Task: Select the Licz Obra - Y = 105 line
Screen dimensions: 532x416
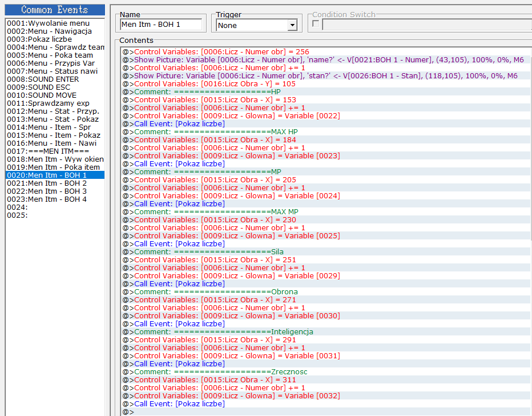Action: click(x=325, y=84)
